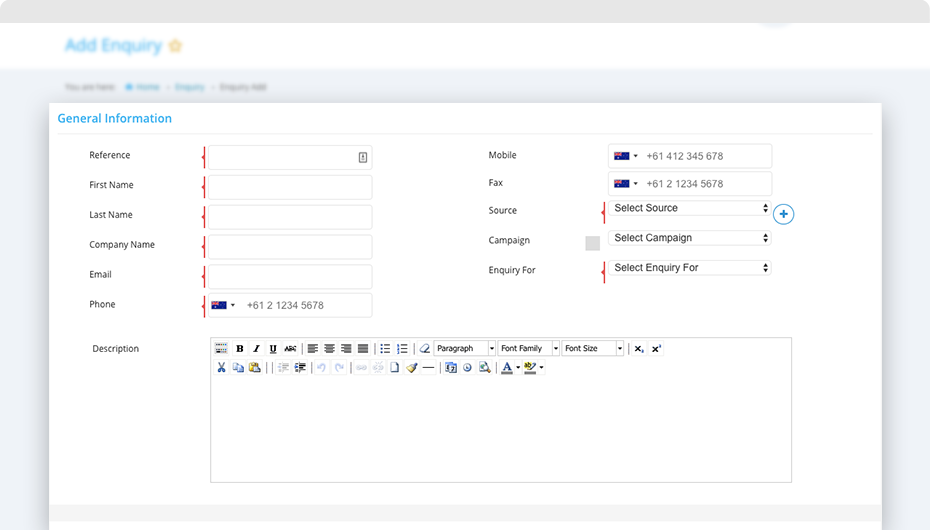Click icon inside Reference field
Image resolution: width=930 pixels, height=530 pixels.
click(362, 157)
